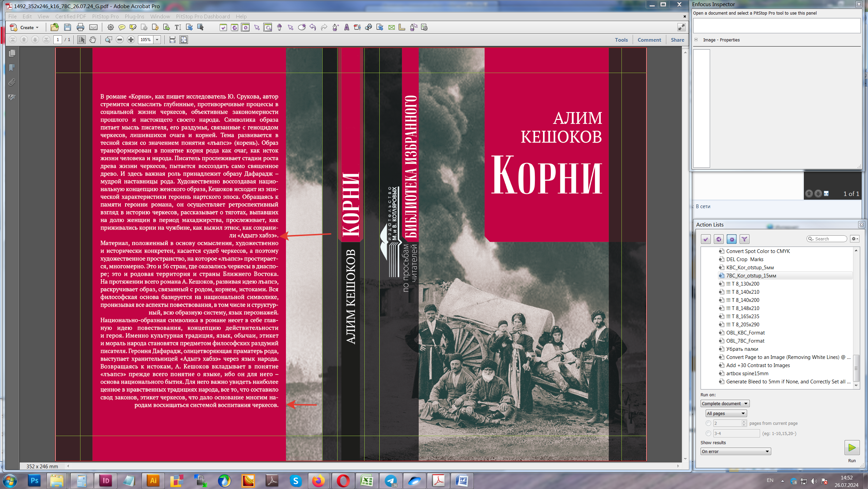The height and width of the screenshot is (489, 868).
Task: Select the page range 3-4 radio button
Action: (x=708, y=433)
